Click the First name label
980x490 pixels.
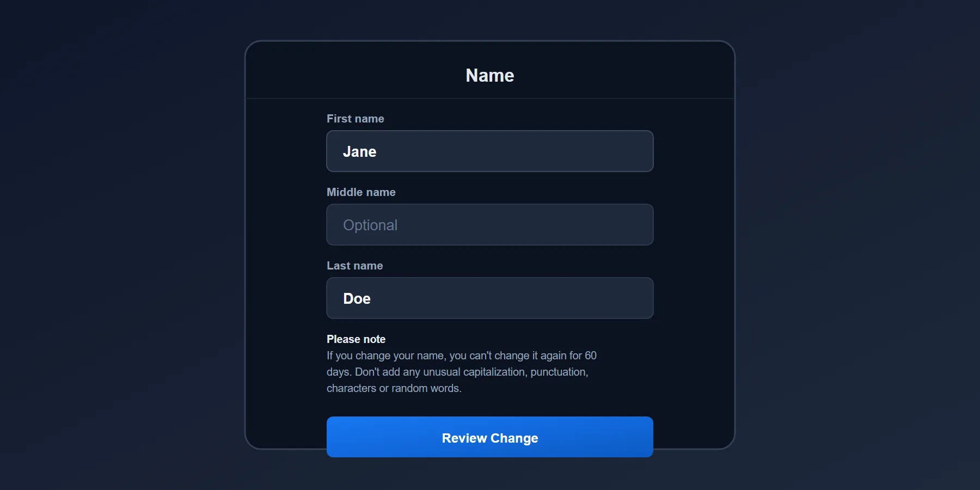354,118
